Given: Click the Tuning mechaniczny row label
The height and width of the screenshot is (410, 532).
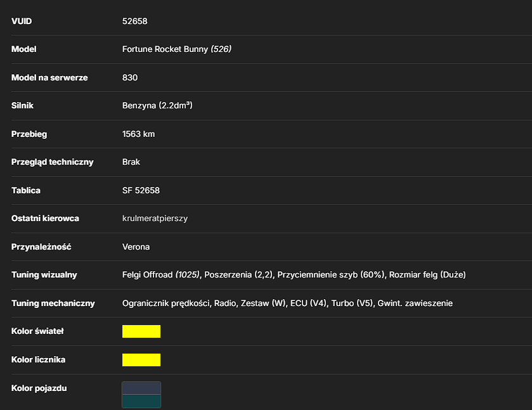Looking at the screenshot, I should click(x=53, y=303).
